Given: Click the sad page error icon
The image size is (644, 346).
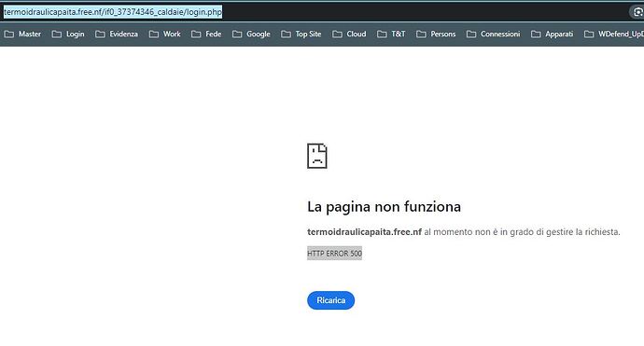Looking at the screenshot, I should (317, 156).
